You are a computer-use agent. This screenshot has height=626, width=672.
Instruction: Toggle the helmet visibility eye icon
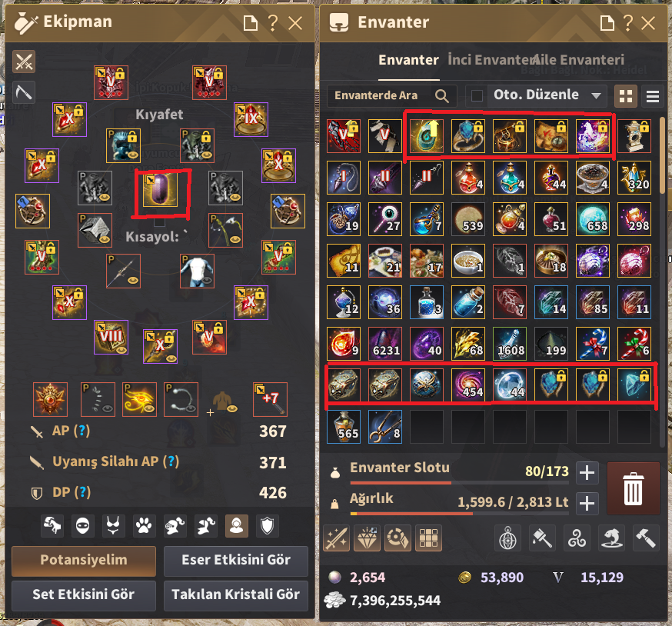click(x=133, y=154)
